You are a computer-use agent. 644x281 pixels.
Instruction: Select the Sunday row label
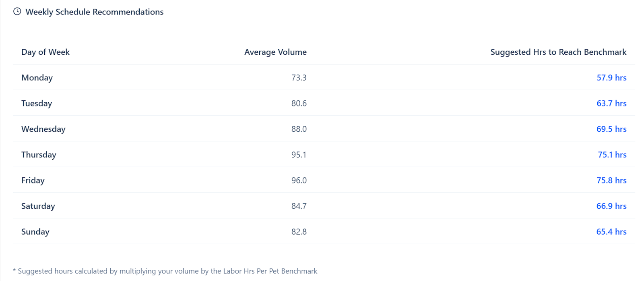35,232
